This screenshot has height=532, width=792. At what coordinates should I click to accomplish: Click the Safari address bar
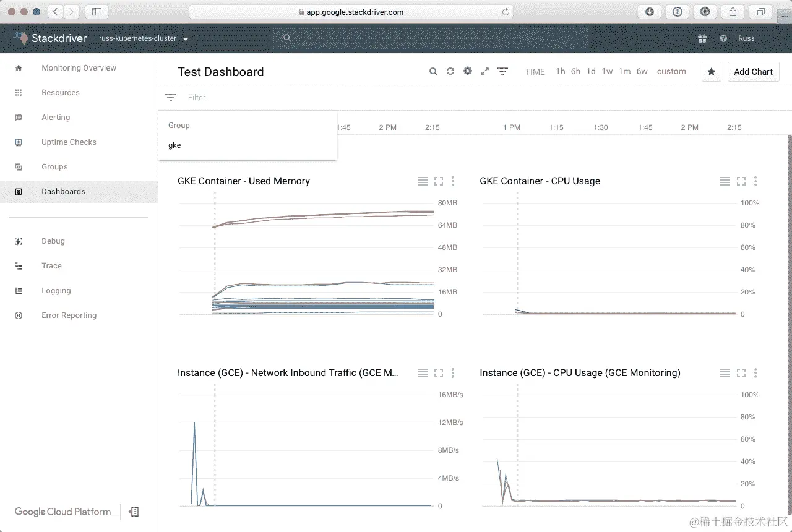click(x=350, y=11)
